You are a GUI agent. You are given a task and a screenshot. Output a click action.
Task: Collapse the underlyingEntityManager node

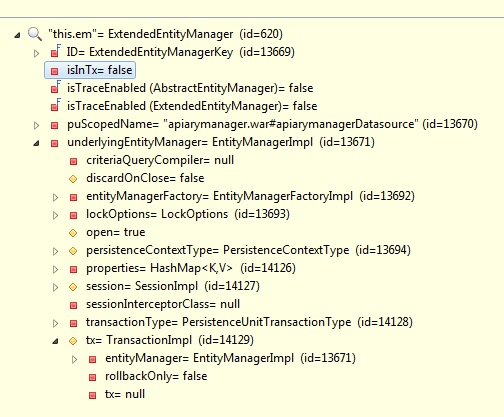pos(36,143)
